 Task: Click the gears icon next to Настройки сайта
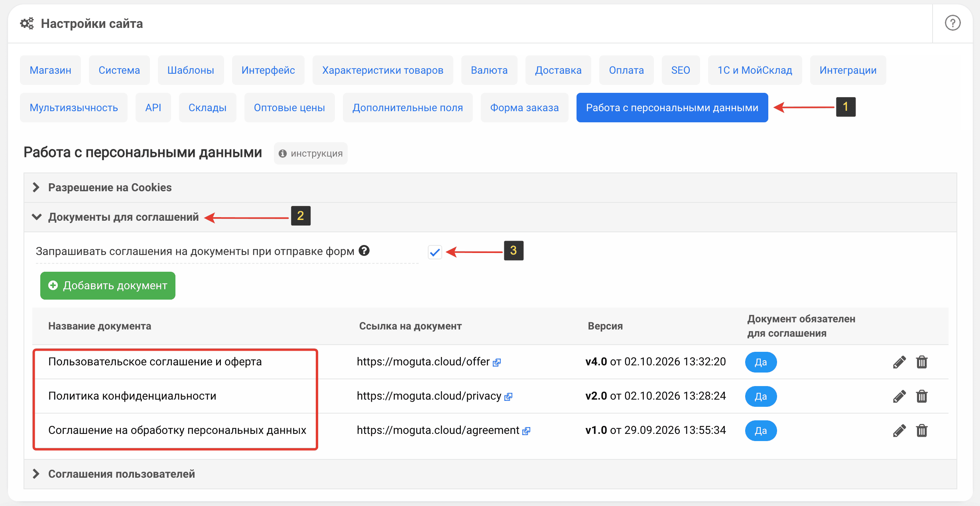coord(27,24)
